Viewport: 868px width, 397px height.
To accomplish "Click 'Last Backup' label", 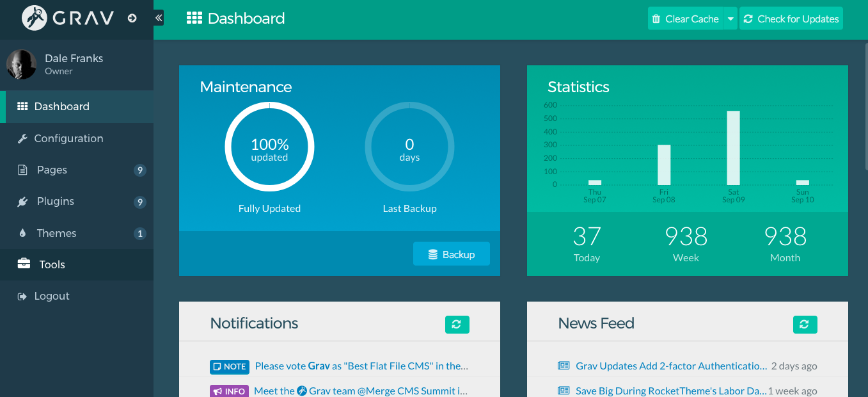I will coord(409,208).
